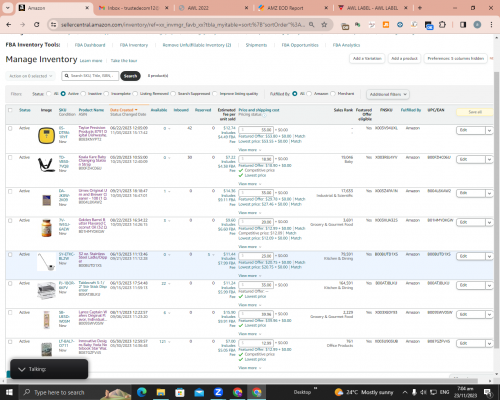
Task: Tick the checkbox for the Taylor Precision row
Action: point(10,128)
